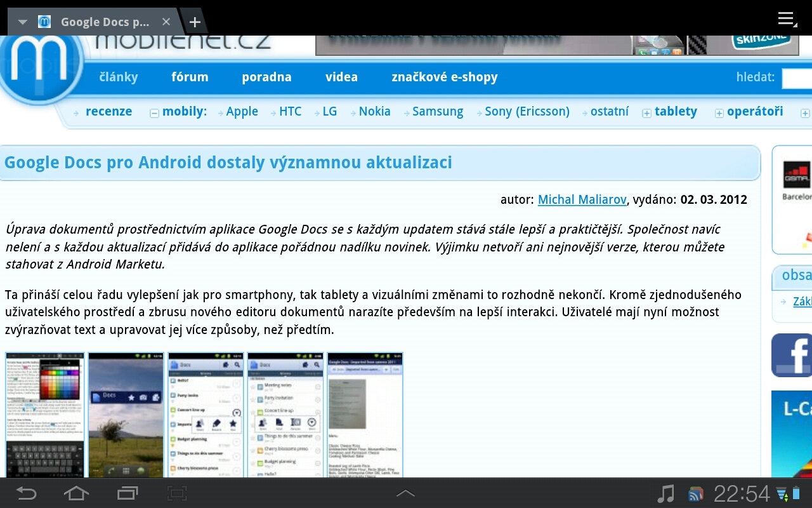
Task: Tap the Google Currents notification icon
Action: coord(696,493)
